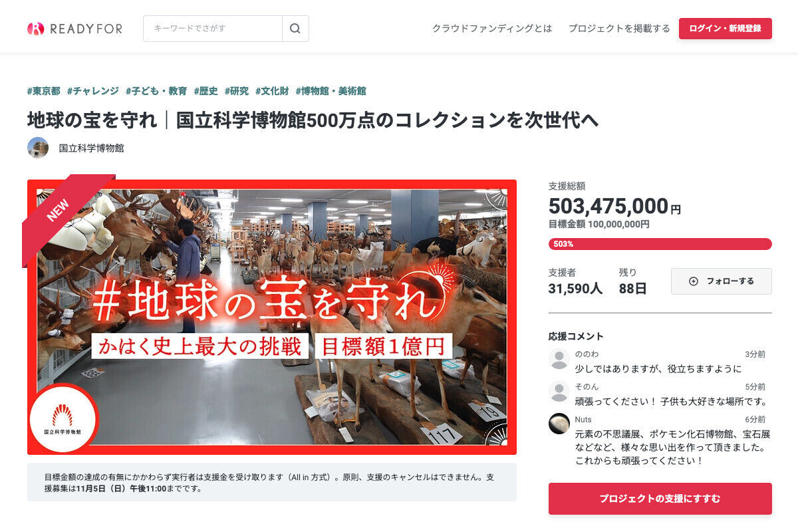
Task: Select the #博物館・美術館 hashtag
Action: click(x=331, y=91)
